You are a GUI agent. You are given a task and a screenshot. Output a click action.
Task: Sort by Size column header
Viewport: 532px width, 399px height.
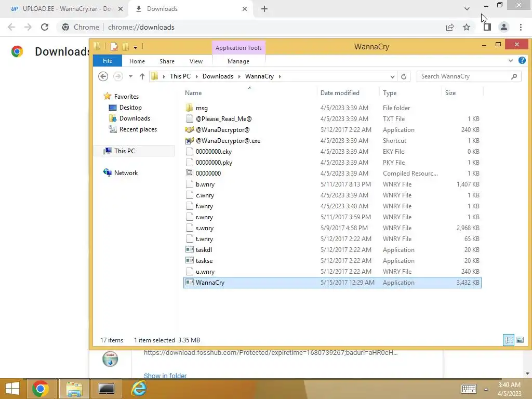coord(463,92)
